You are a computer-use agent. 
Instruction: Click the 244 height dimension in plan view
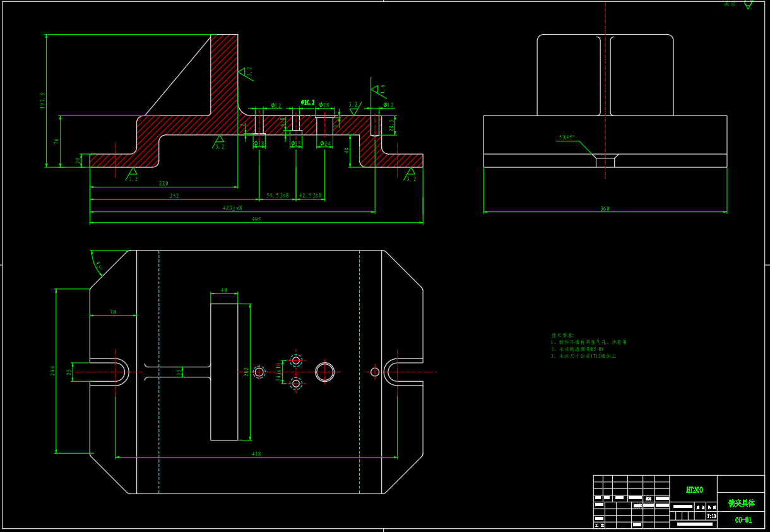(53, 371)
